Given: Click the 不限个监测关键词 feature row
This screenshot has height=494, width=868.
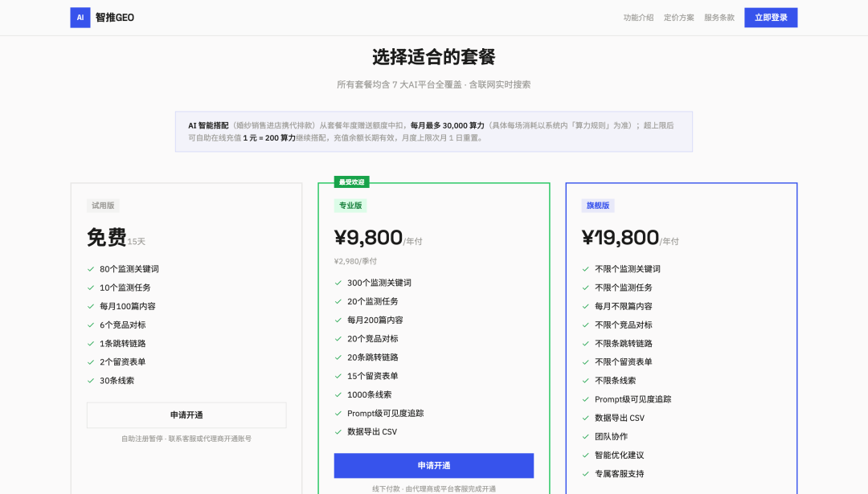Looking at the screenshot, I should pyautogui.click(x=682, y=269).
